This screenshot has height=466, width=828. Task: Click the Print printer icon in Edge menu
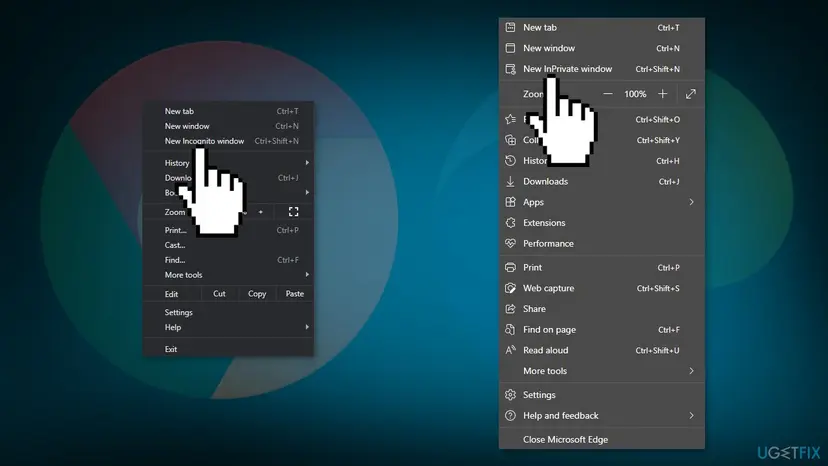click(x=510, y=267)
